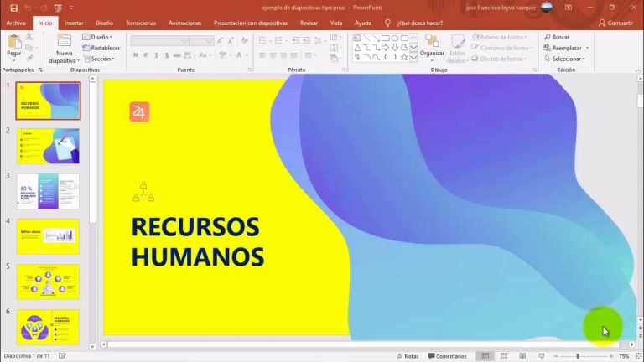Toggle text shadow formatting
644x362 pixels.
[x=167, y=55]
